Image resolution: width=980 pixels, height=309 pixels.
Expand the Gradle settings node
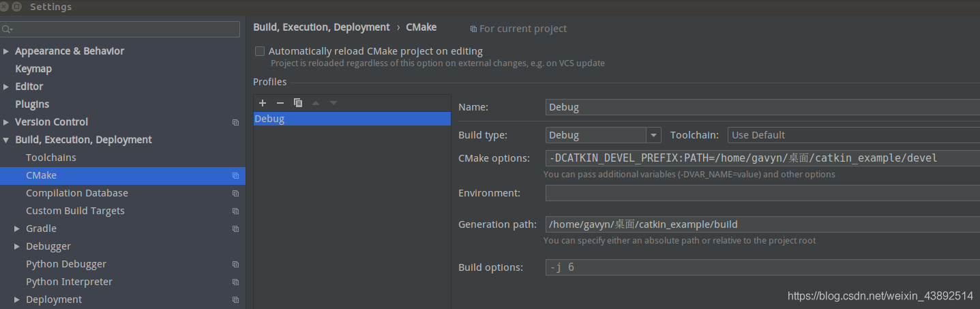[17, 229]
